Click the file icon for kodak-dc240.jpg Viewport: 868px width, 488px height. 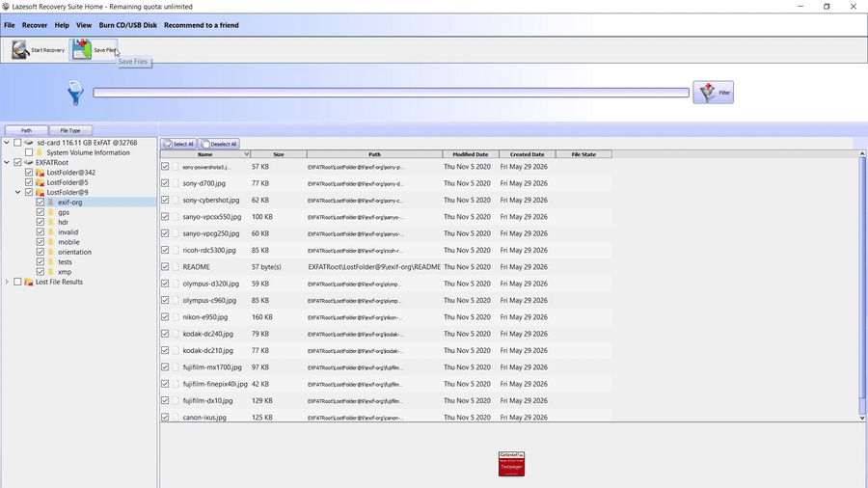click(x=176, y=334)
